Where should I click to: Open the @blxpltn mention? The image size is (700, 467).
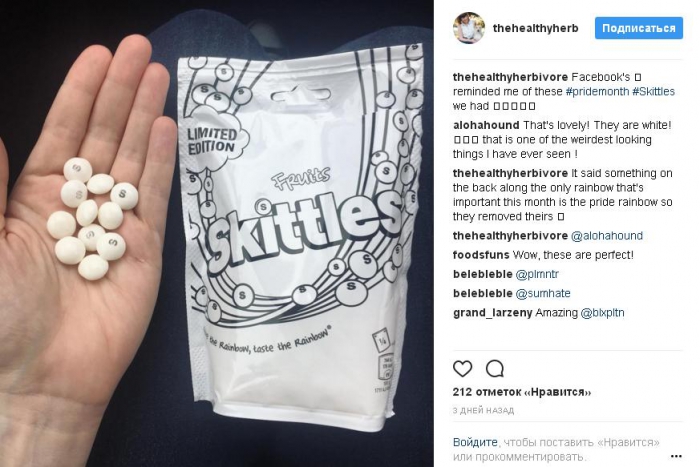[602, 313]
